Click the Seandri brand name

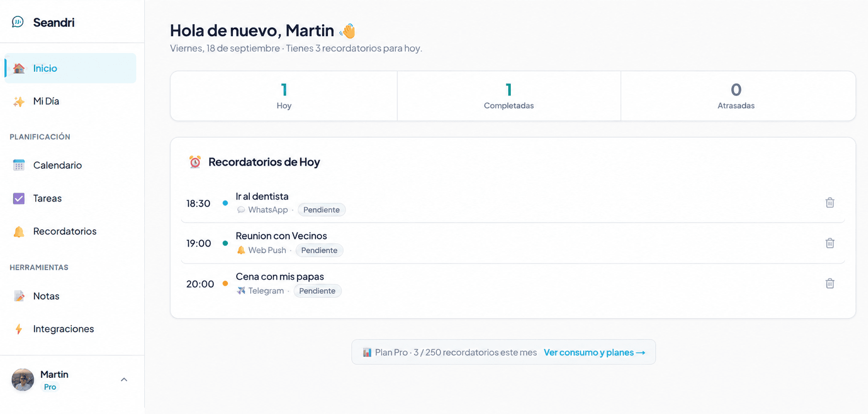pos(54,22)
